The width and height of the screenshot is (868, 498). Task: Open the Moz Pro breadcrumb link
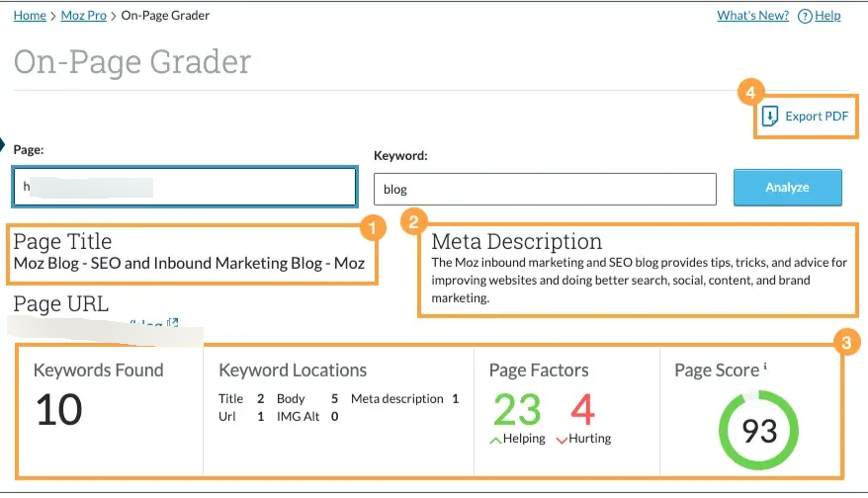86,16
